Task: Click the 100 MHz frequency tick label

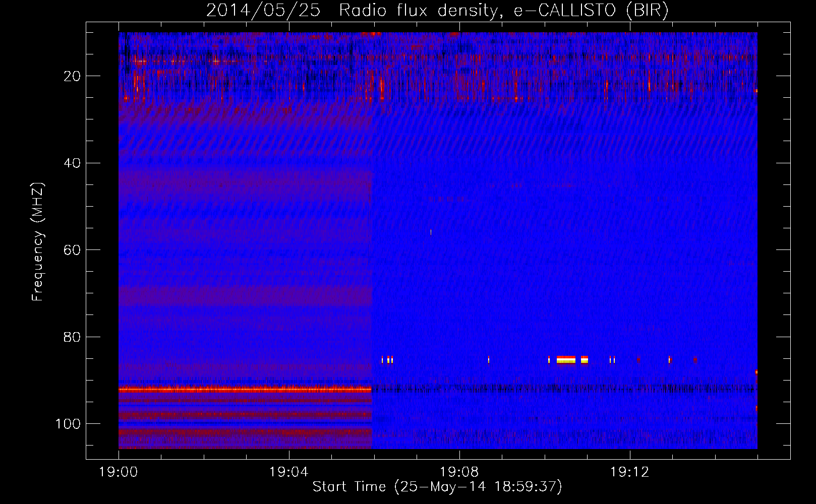Action: (68, 424)
